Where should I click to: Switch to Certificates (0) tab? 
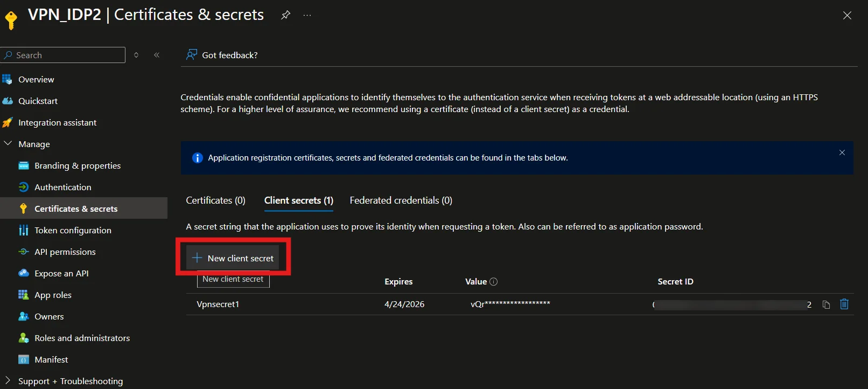point(215,200)
